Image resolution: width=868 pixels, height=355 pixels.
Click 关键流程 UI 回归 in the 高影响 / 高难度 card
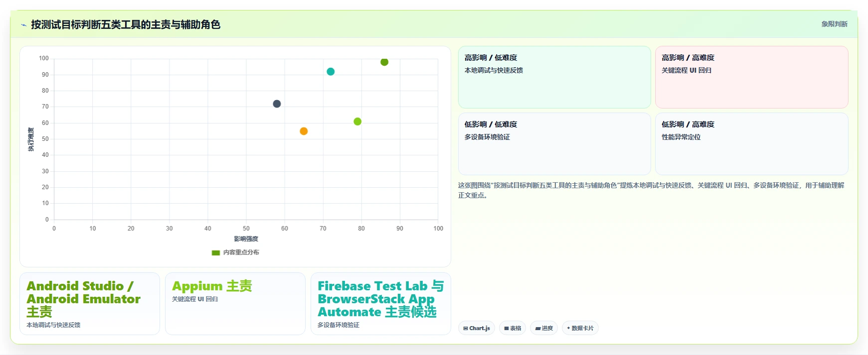pyautogui.click(x=687, y=70)
